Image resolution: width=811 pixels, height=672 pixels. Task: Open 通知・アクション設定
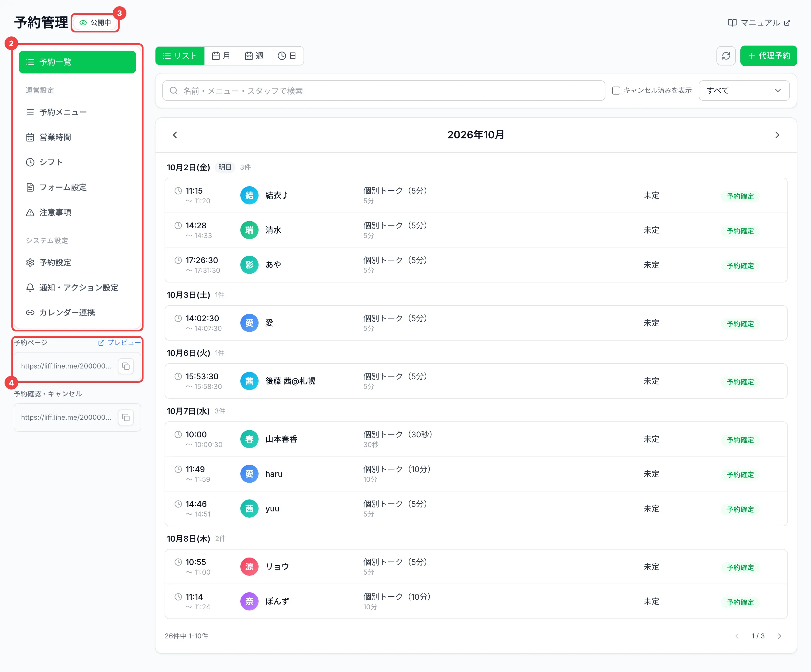(77, 288)
